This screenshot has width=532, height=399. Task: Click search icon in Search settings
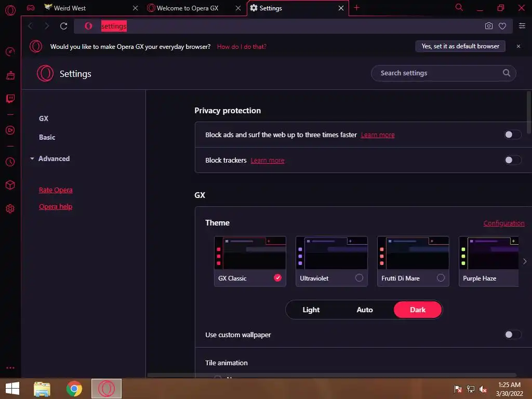point(506,73)
